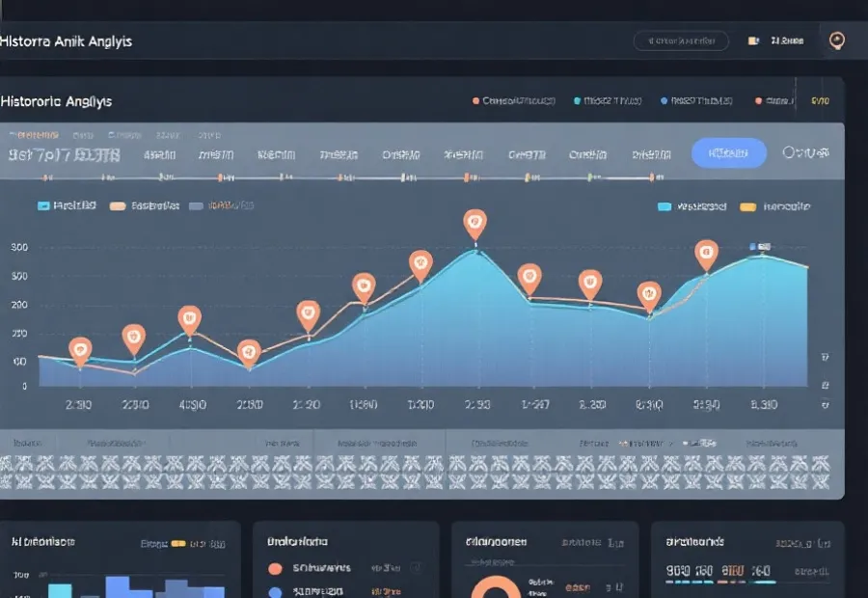Click the pin marker at the chart's lowest dip near 2:80
This screenshot has height=598, width=868.
tap(249, 352)
